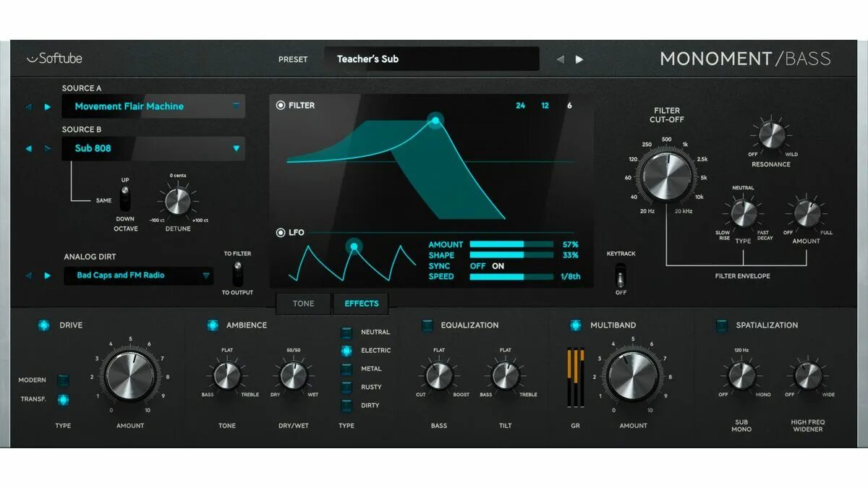Select Transf. drive type
The width and height of the screenshot is (868, 488).
(63, 399)
